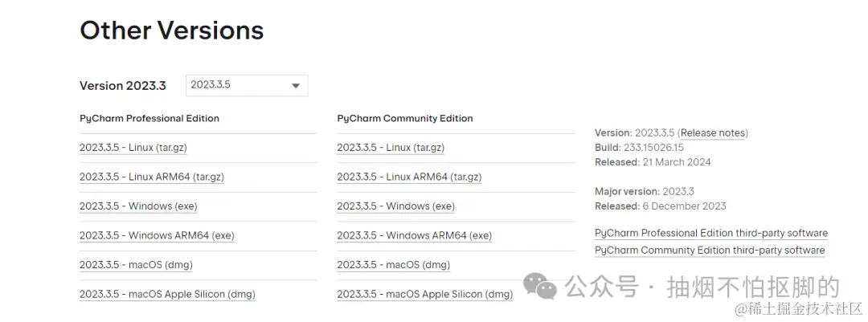Open PyCharm Professional Edition third-party software
The width and height of the screenshot is (868, 322).
click(711, 233)
